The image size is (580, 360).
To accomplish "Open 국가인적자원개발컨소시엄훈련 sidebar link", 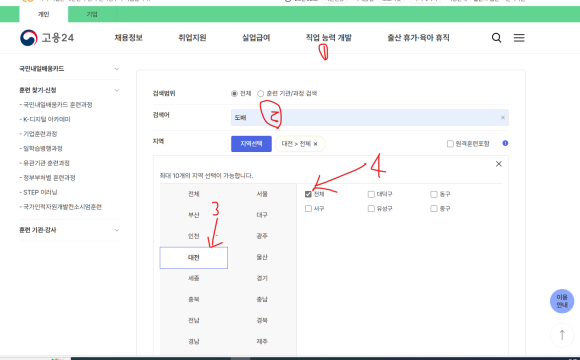I will [61, 207].
